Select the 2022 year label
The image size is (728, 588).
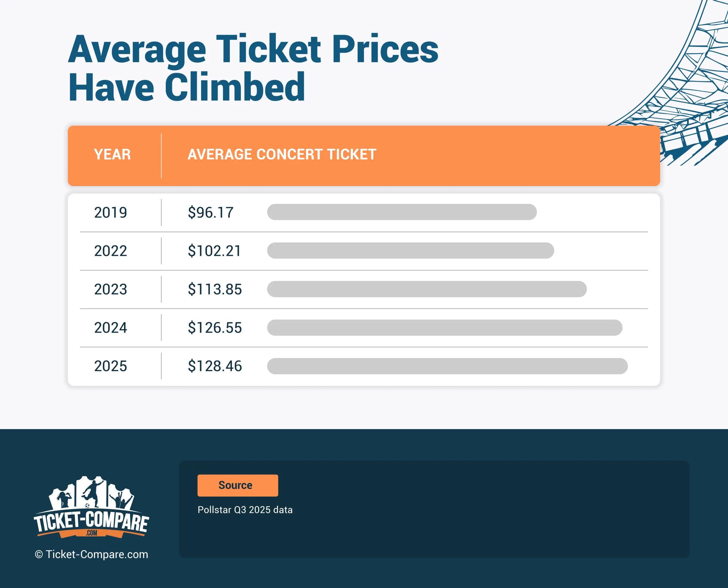coord(110,251)
